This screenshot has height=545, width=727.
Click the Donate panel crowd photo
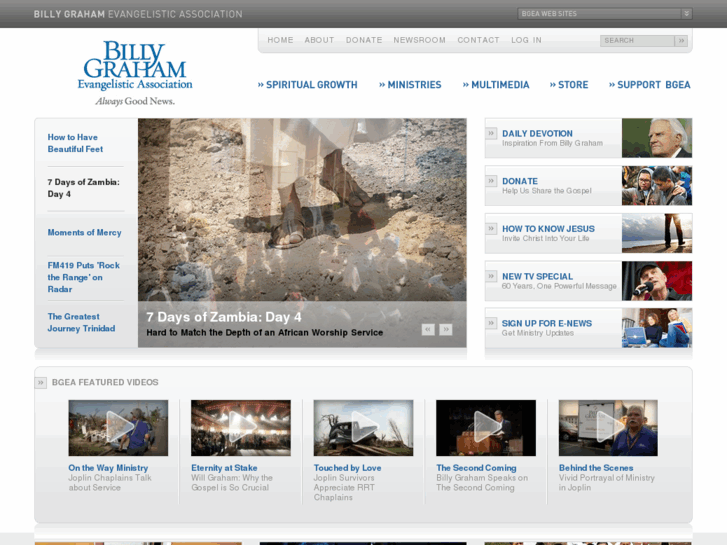657,186
